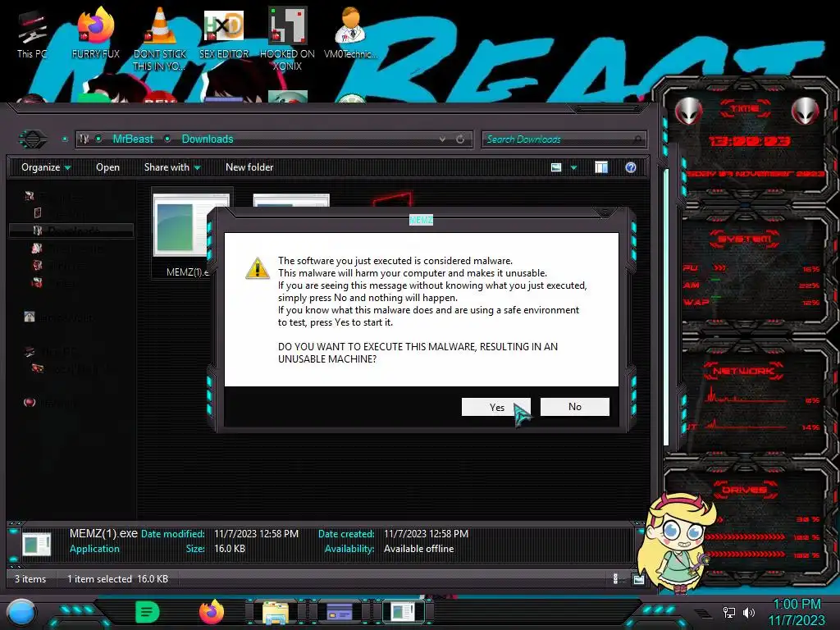The image size is (840, 630).
Task: Open Explorer Help question mark icon
Action: (x=631, y=167)
